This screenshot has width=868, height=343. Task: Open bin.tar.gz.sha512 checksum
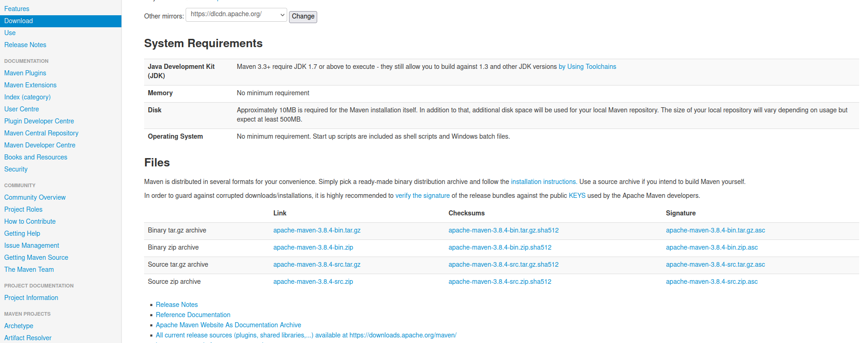(x=504, y=230)
